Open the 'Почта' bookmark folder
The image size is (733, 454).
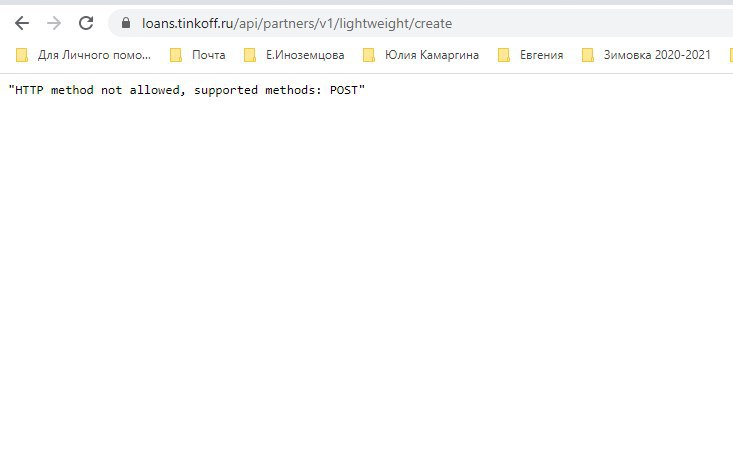[x=198, y=55]
